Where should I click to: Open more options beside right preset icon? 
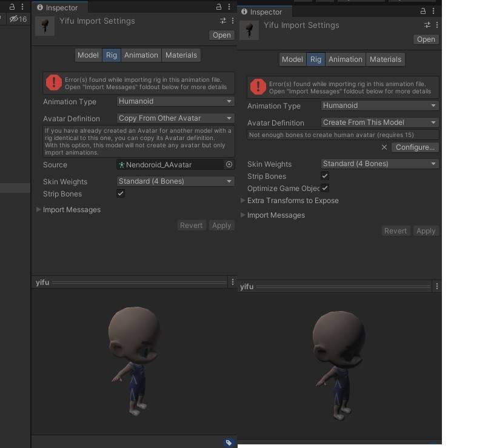click(x=437, y=25)
